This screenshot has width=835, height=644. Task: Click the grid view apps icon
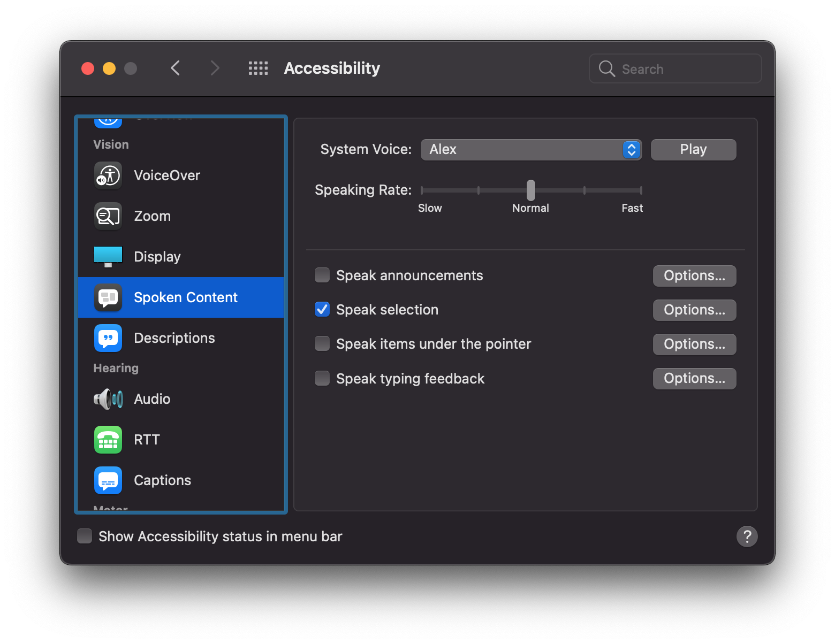[258, 68]
